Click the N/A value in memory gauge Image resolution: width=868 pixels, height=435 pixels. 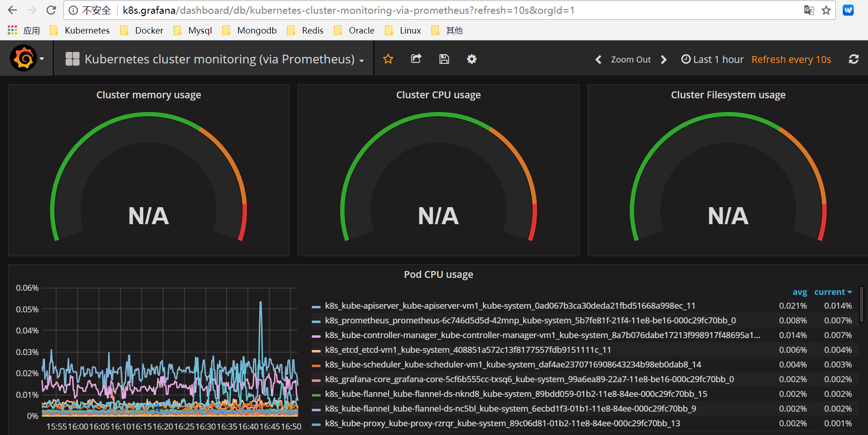[148, 216]
